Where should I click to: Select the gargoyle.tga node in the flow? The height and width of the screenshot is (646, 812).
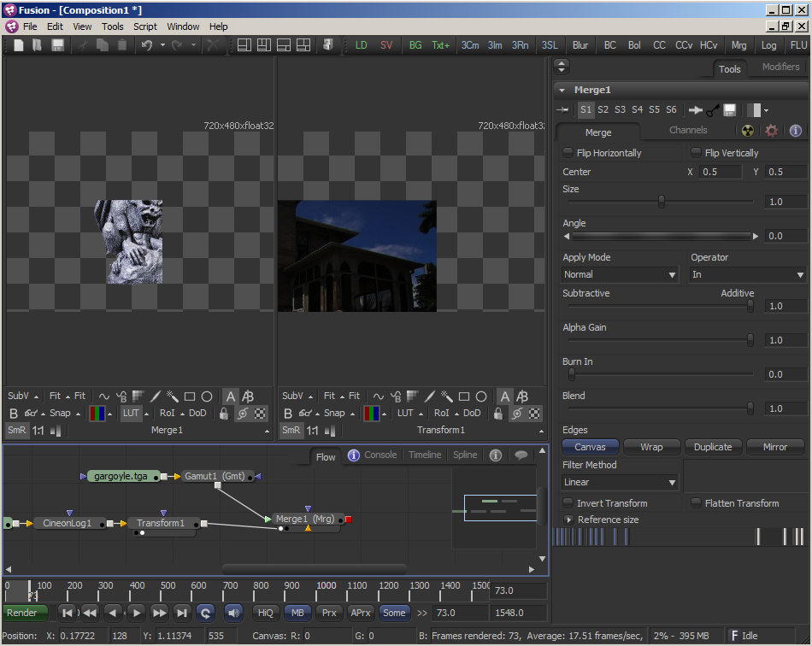121,476
